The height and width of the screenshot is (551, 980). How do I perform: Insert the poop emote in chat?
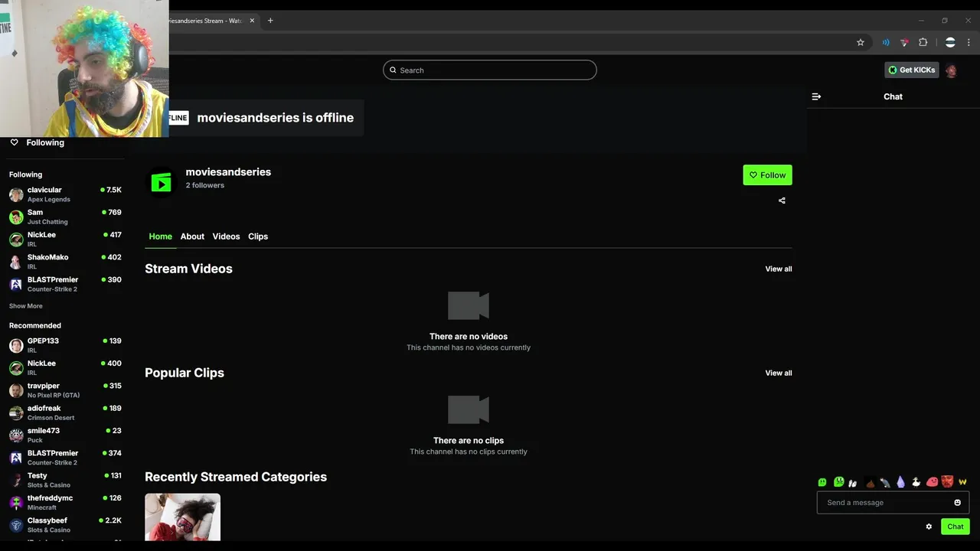click(x=871, y=482)
